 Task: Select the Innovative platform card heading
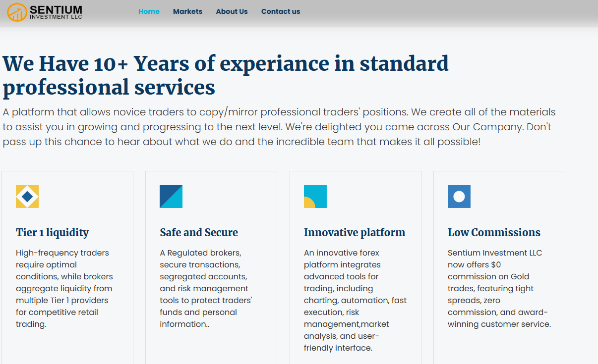[x=355, y=232]
